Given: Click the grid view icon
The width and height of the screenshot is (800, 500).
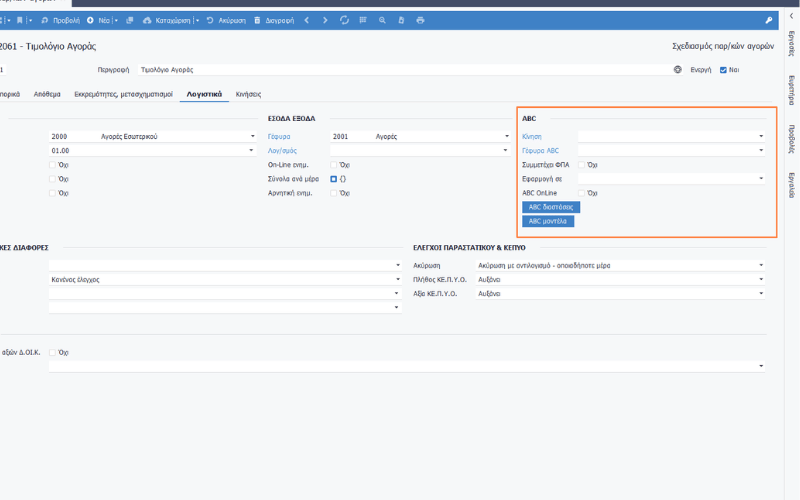Looking at the screenshot, I should tap(363, 20).
